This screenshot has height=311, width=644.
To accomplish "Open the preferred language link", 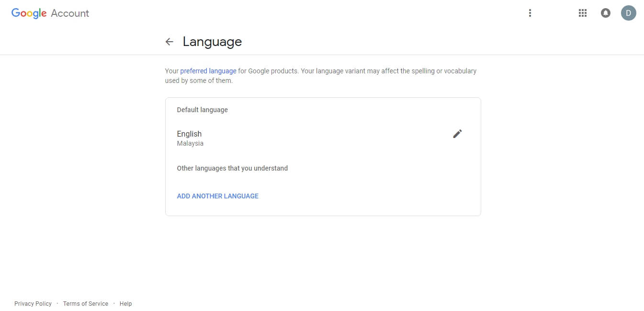I will pyautogui.click(x=208, y=70).
